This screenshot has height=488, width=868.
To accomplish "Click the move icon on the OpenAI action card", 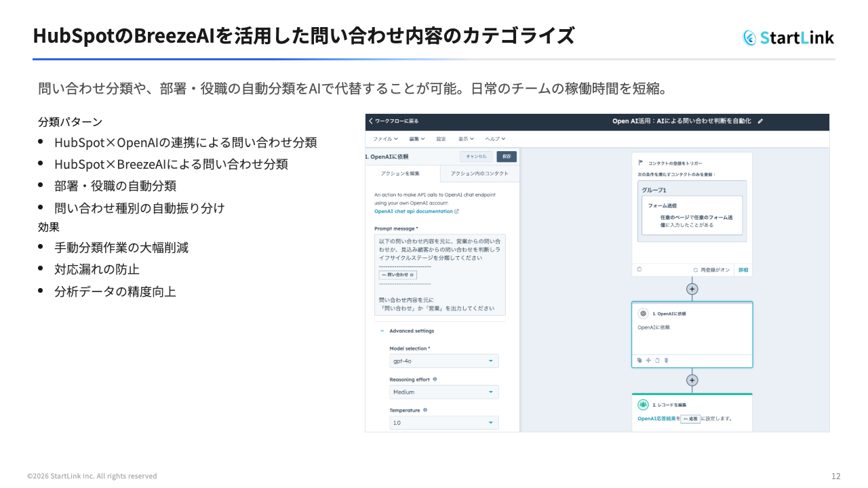I will 648,360.
